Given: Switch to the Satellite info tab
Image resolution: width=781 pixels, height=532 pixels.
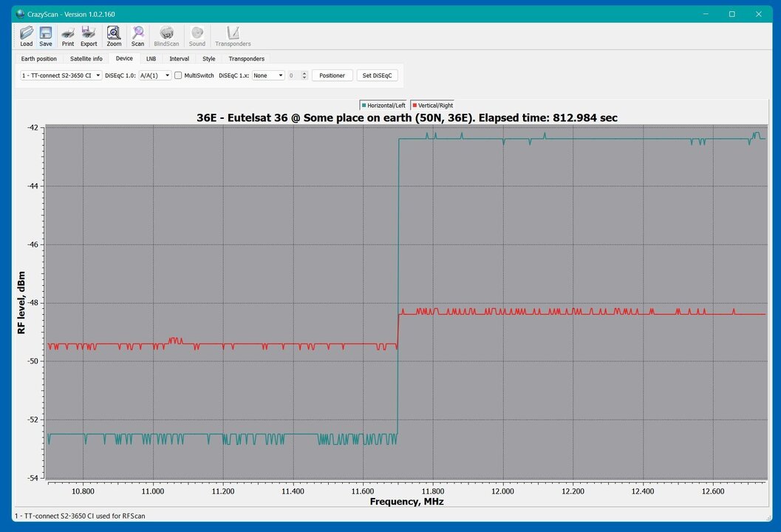Looking at the screenshot, I should click(x=86, y=58).
